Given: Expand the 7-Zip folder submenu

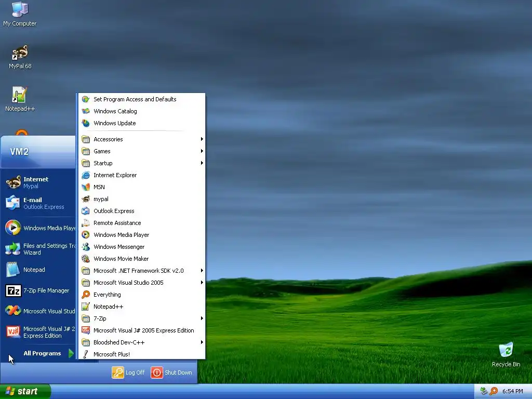Looking at the screenshot, I should pos(142,318).
